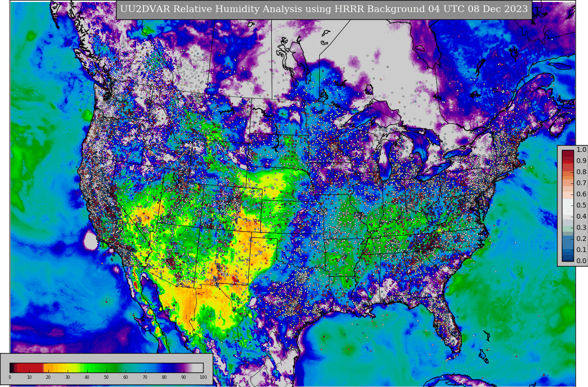This screenshot has width=588, height=387.
Task: Click the "0.9" label on vertical colorbar
Action: [x=581, y=161]
